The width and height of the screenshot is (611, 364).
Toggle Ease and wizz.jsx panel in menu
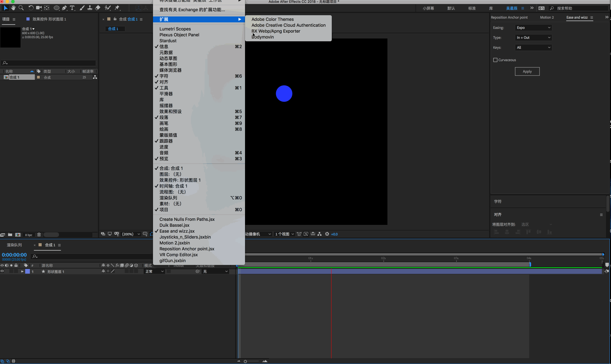177,231
